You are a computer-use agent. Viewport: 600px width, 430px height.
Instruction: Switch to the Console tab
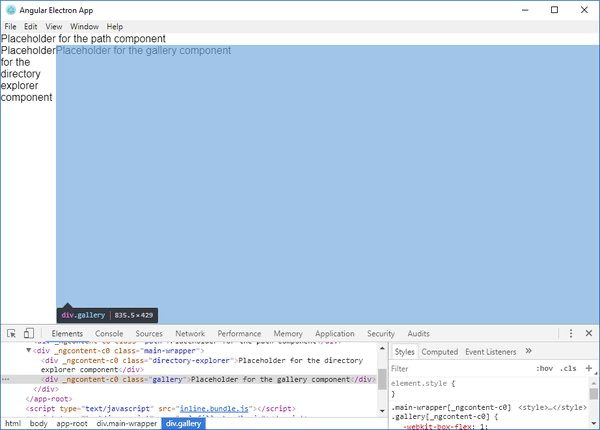(109, 334)
